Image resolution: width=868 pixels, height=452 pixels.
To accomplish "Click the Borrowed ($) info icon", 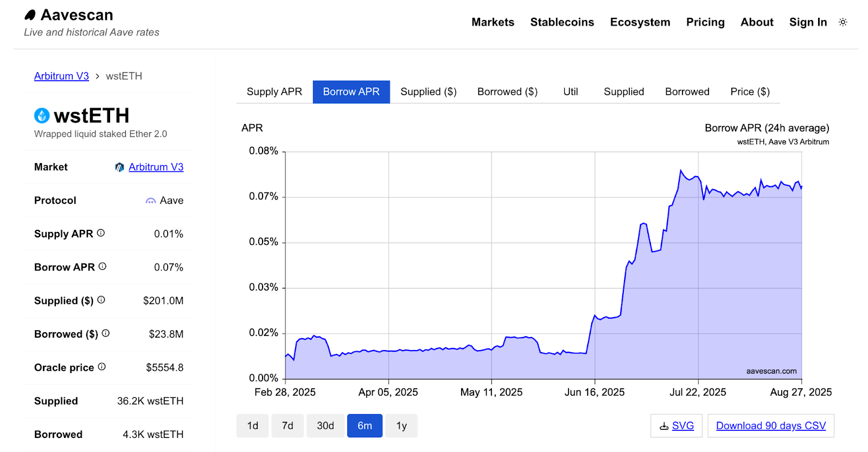I will (106, 333).
